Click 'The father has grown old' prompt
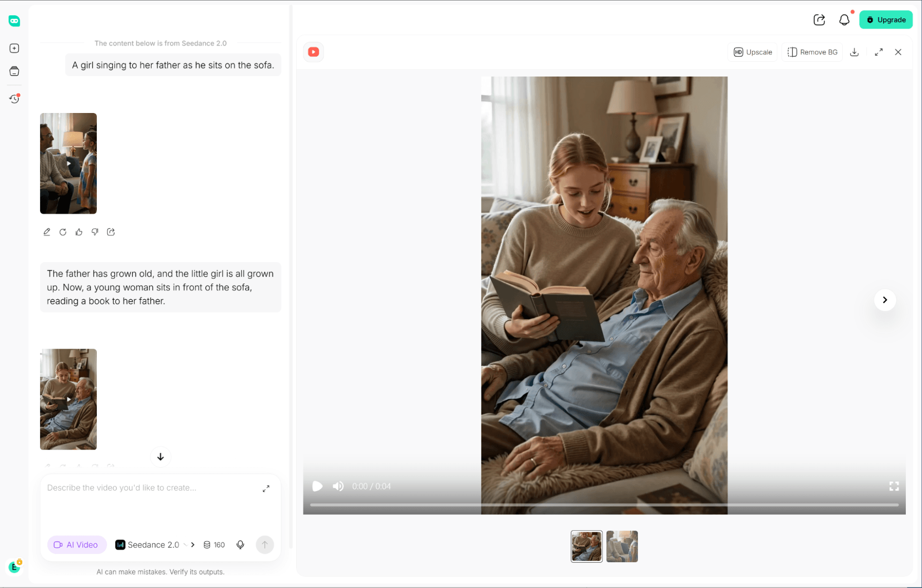The width and height of the screenshot is (922, 588). (161, 287)
